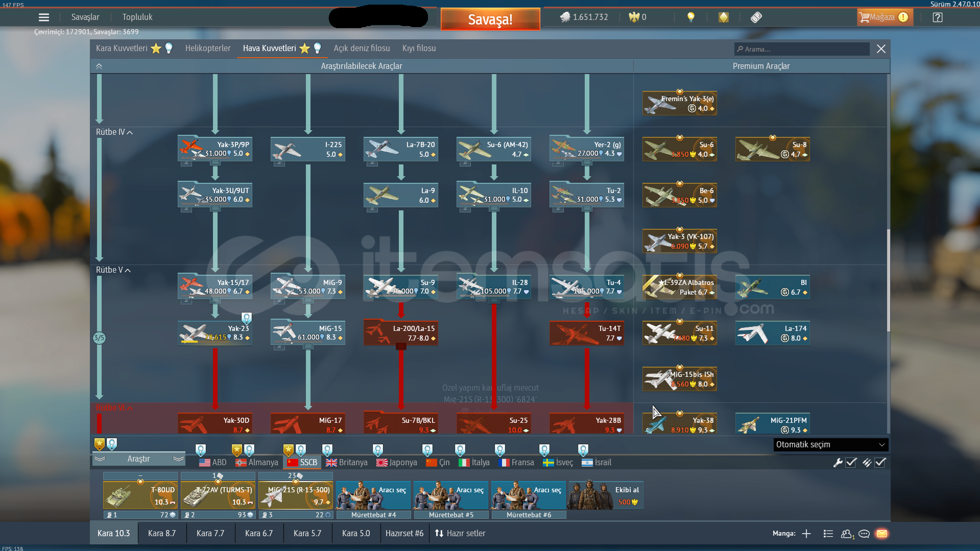980x551 pixels.
Task: Click the auto-refill ammunition icon
Action: (867, 463)
